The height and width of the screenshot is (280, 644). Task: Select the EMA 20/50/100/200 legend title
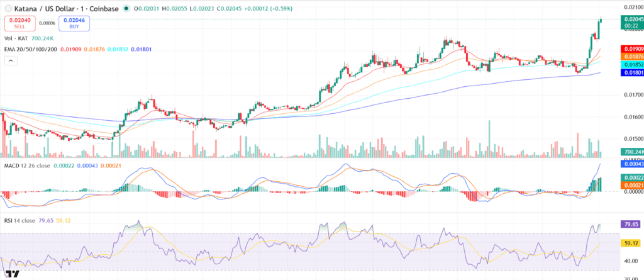(31, 49)
